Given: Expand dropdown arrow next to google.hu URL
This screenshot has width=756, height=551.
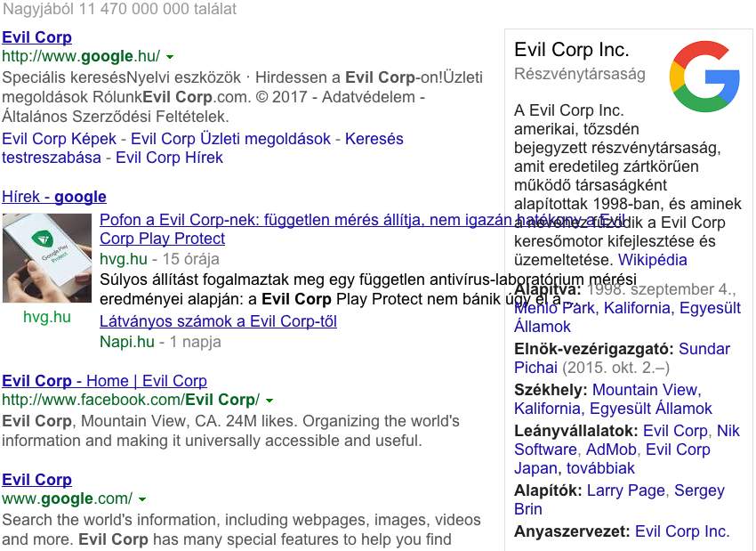Looking at the screenshot, I should tap(170, 57).
